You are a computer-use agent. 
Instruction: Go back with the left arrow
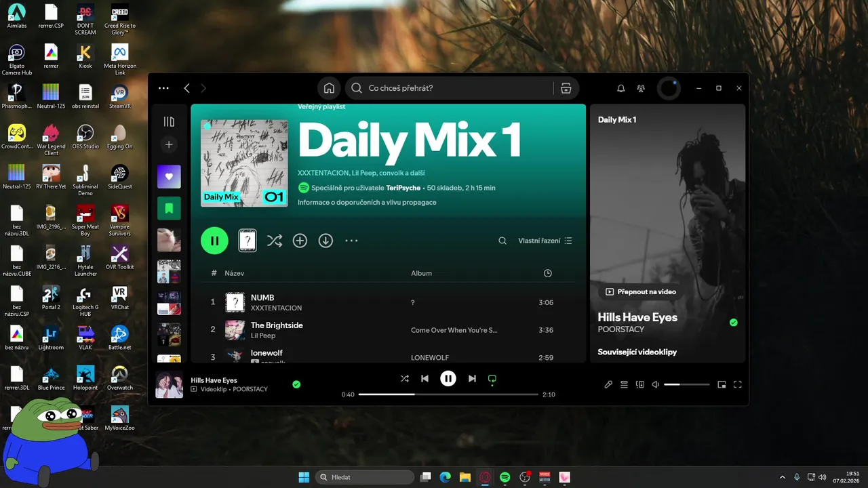coord(187,88)
